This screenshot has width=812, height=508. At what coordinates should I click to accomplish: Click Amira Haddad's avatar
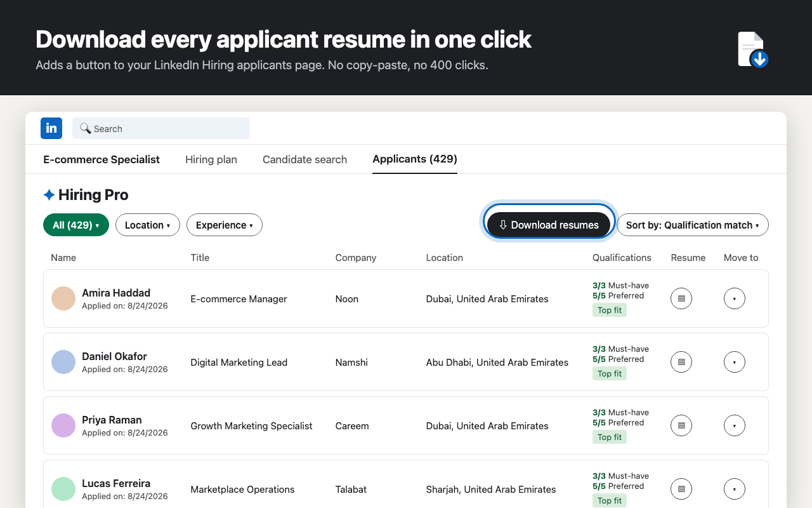click(x=63, y=298)
